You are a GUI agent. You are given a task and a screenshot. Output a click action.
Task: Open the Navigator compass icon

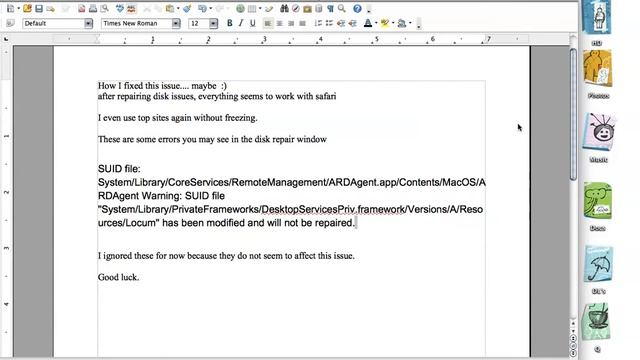click(296, 8)
